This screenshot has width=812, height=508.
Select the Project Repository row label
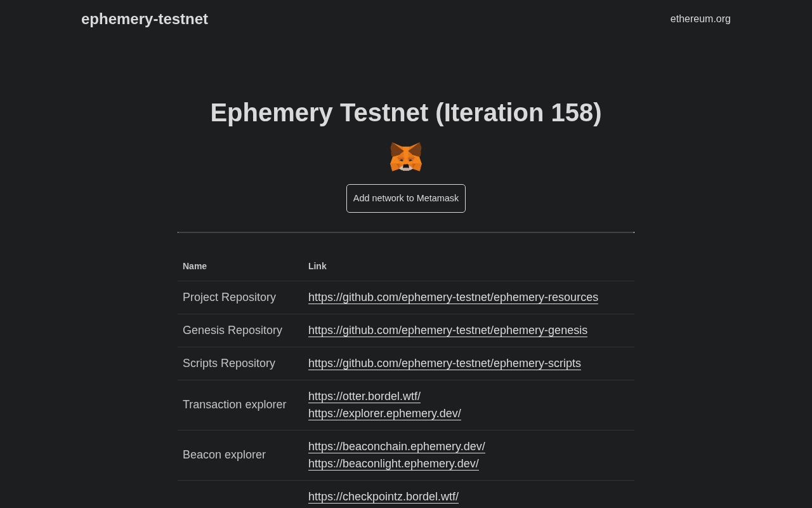click(229, 297)
